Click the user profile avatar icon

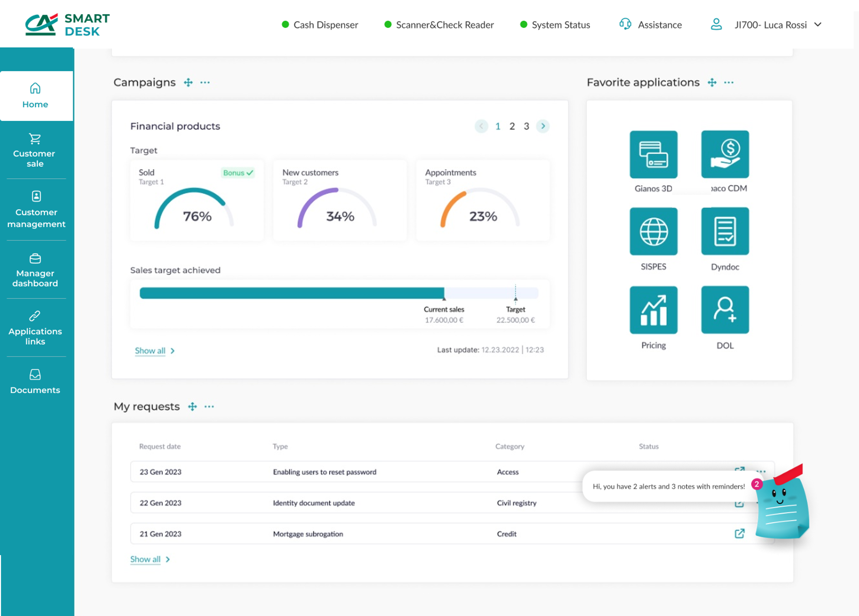point(716,24)
